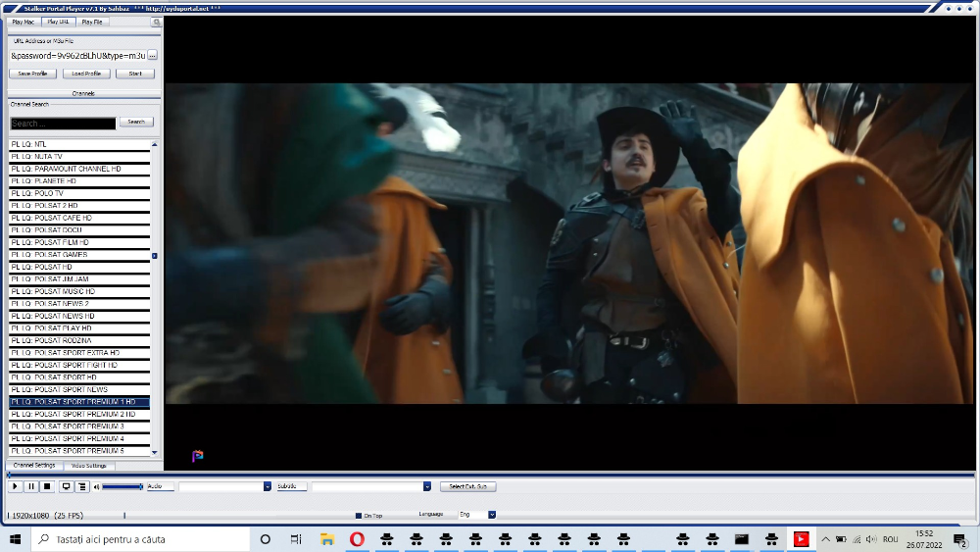This screenshot has width=980, height=552.
Task: Select PL LQ: POLSAT SPORT FIGHT HD
Action: [x=79, y=365]
